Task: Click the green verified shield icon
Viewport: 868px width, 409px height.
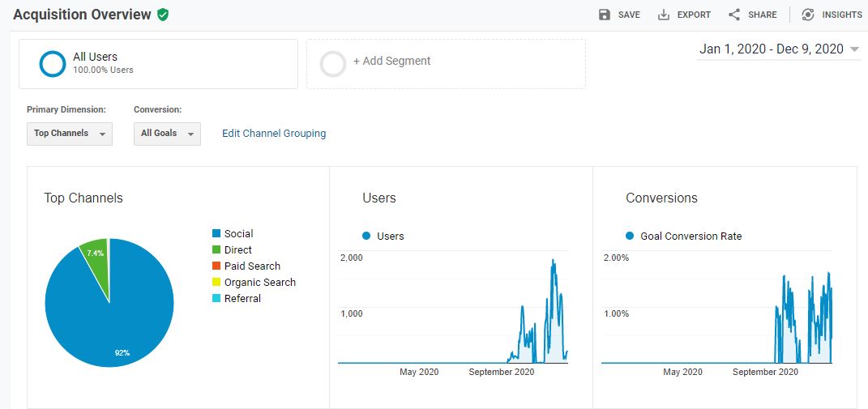Action: pos(163,15)
